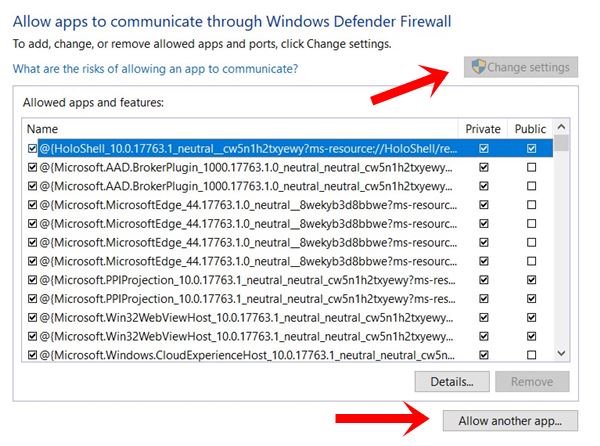This screenshot has height=446, width=600.
Task: Enable Public for the first MicrosoftEdge row
Action: (x=531, y=205)
